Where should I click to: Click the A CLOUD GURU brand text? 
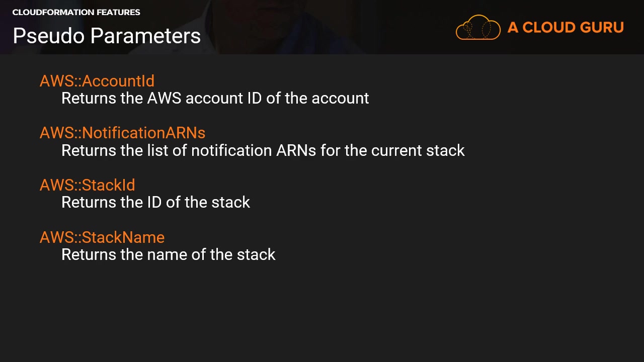[566, 28]
